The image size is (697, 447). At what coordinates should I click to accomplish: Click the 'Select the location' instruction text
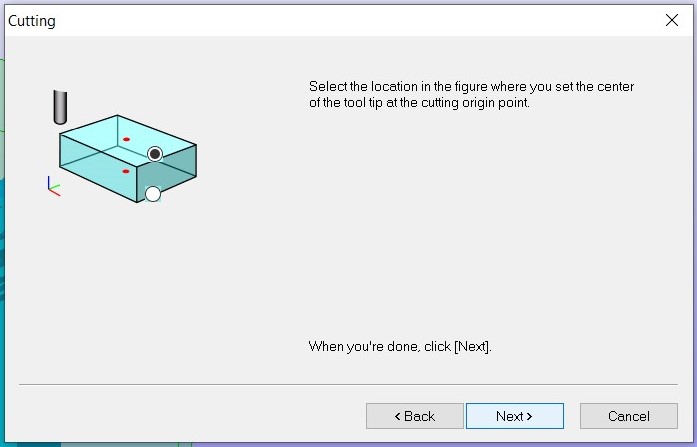pyautogui.click(x=471, y=94)
